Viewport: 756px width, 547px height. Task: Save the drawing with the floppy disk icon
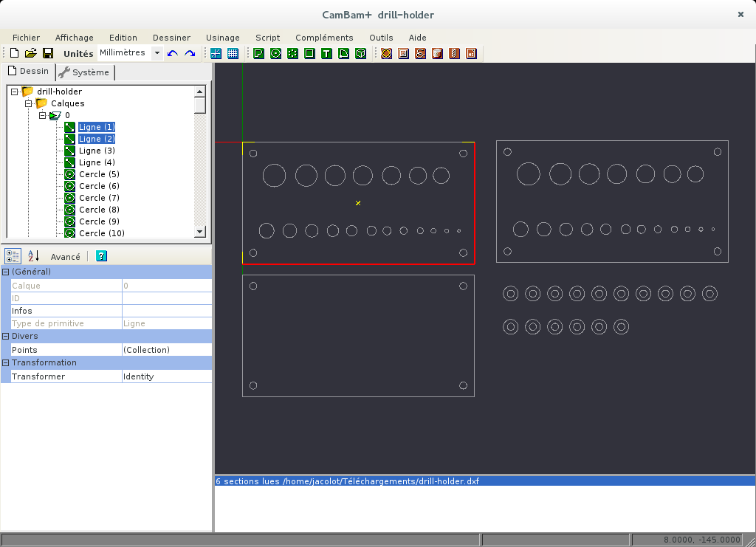[47, 53]
